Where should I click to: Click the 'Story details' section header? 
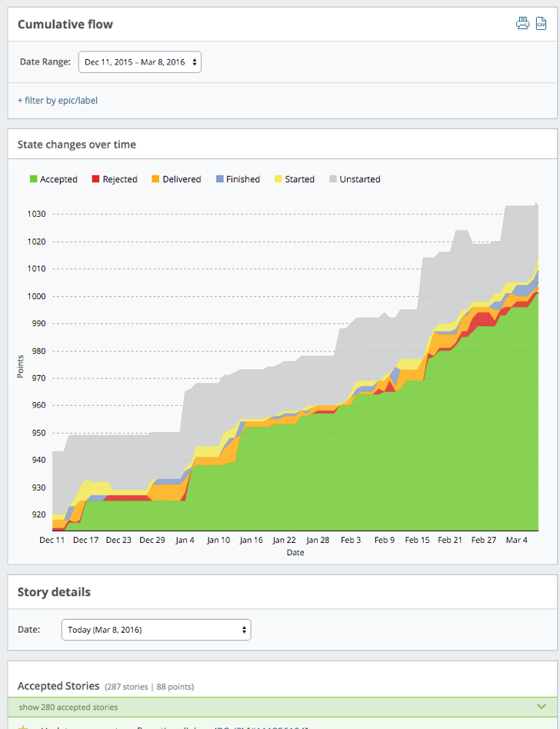pyautogui.click(x=54, y=592)
